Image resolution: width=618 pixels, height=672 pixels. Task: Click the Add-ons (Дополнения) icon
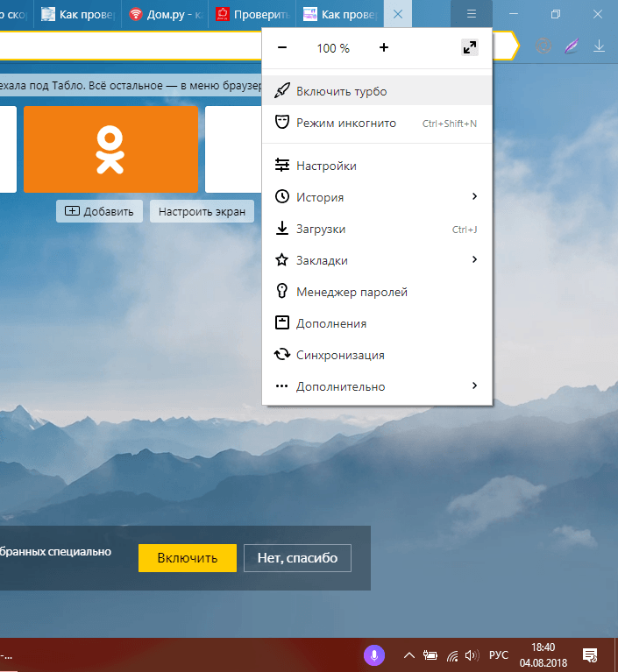(281, 322)
